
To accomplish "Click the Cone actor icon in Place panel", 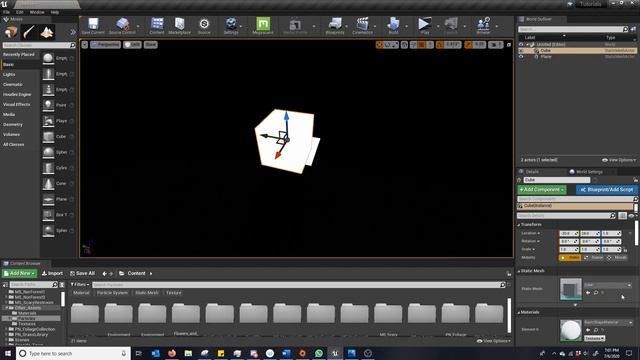I will 49,183.
